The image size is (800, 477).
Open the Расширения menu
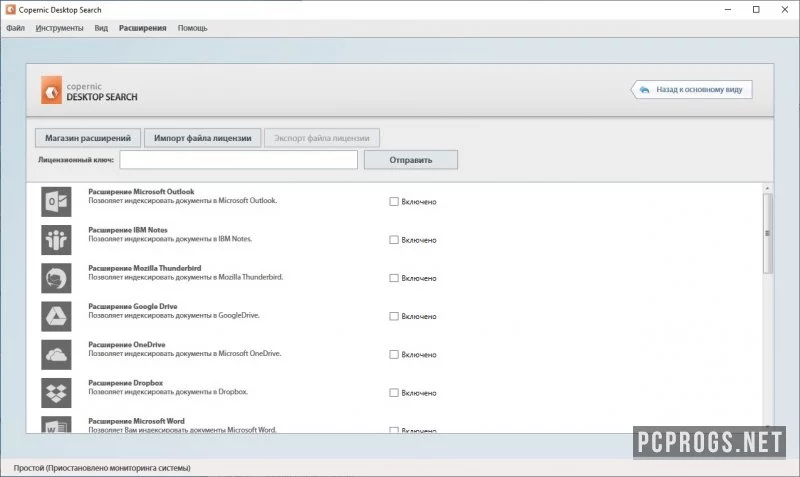click(x=142, y=28)
